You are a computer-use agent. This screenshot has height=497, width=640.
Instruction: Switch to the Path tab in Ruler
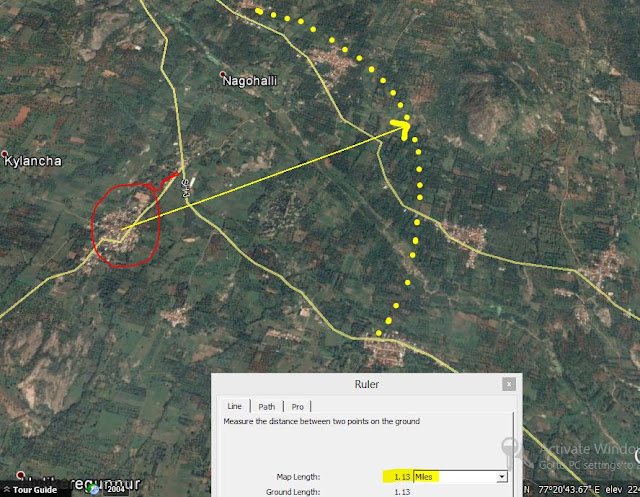click(267, 406)
